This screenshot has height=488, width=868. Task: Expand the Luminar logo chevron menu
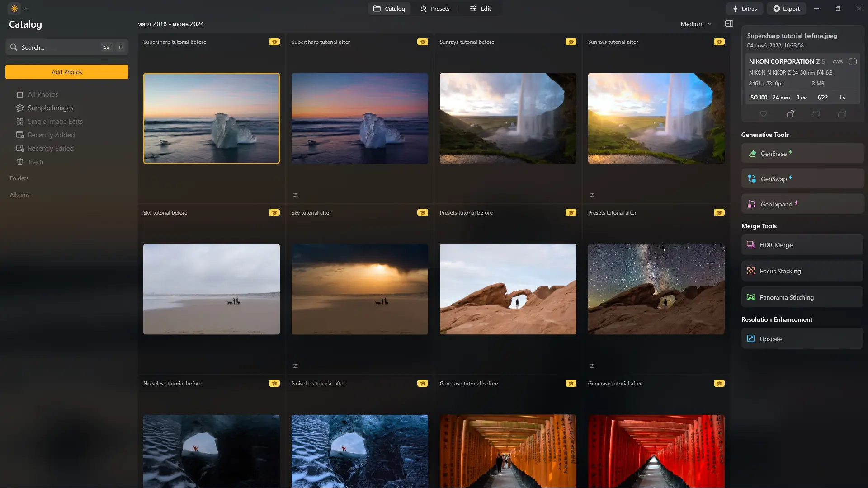tap(25, 8)
